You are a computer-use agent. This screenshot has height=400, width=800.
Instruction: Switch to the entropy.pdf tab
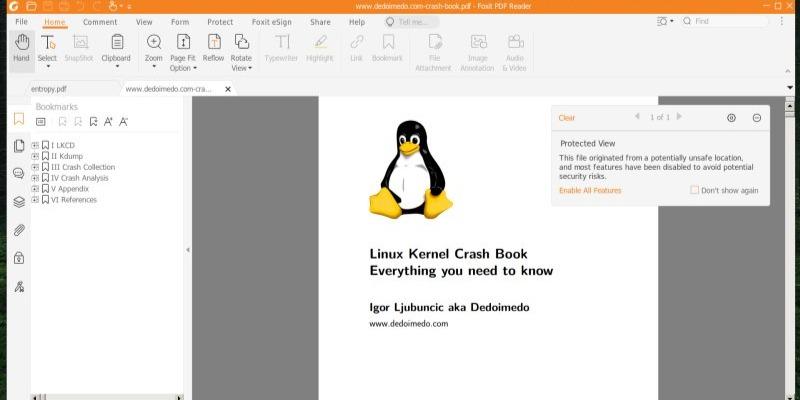click(x=49, y=89)
